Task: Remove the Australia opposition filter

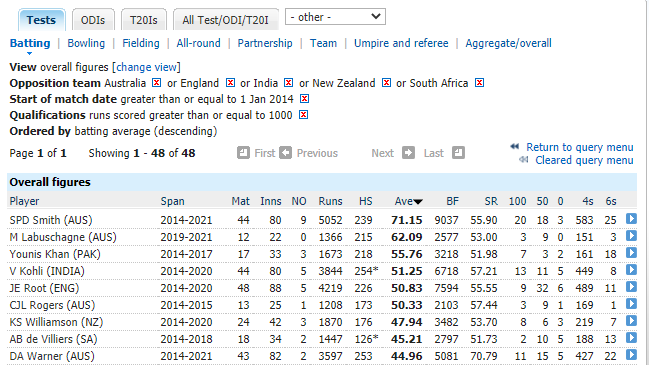Action: click(x=156, y=83)
